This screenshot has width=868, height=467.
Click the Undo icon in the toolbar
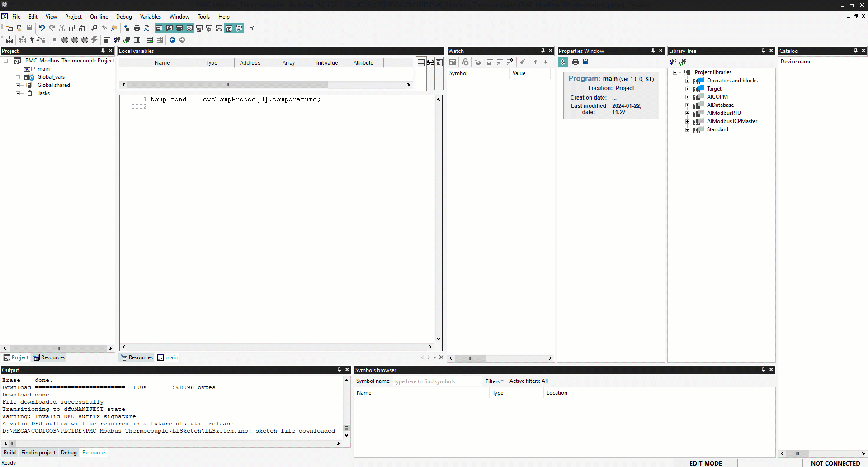42,28
